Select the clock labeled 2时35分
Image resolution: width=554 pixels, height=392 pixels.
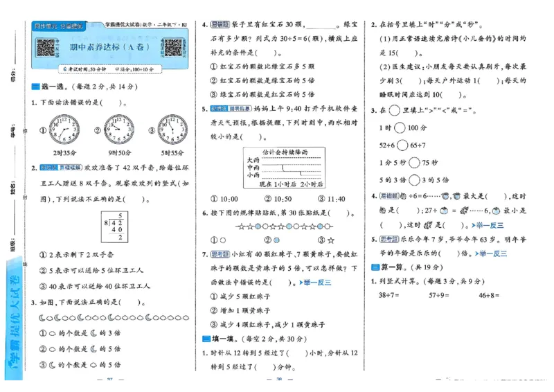coord(64,129)
